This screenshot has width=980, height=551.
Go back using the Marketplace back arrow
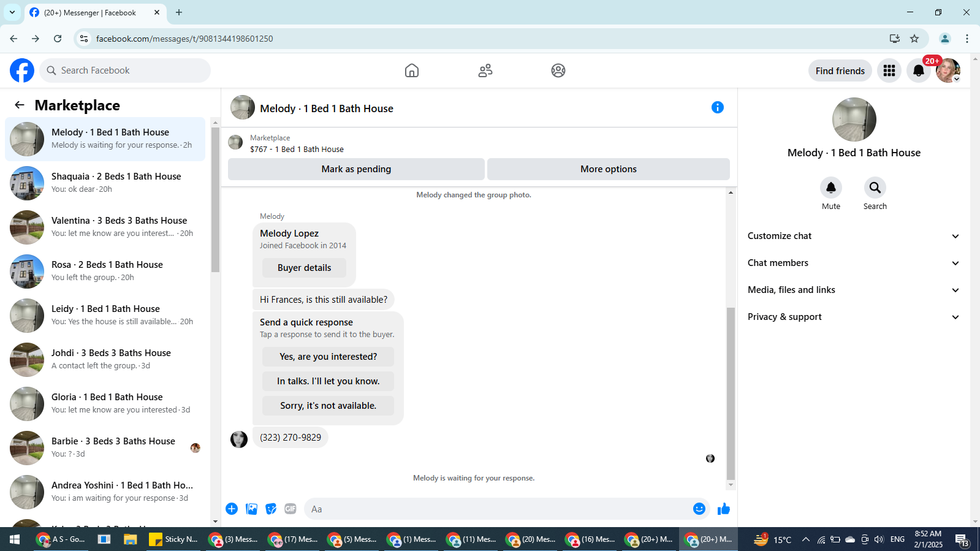point(20,105)
